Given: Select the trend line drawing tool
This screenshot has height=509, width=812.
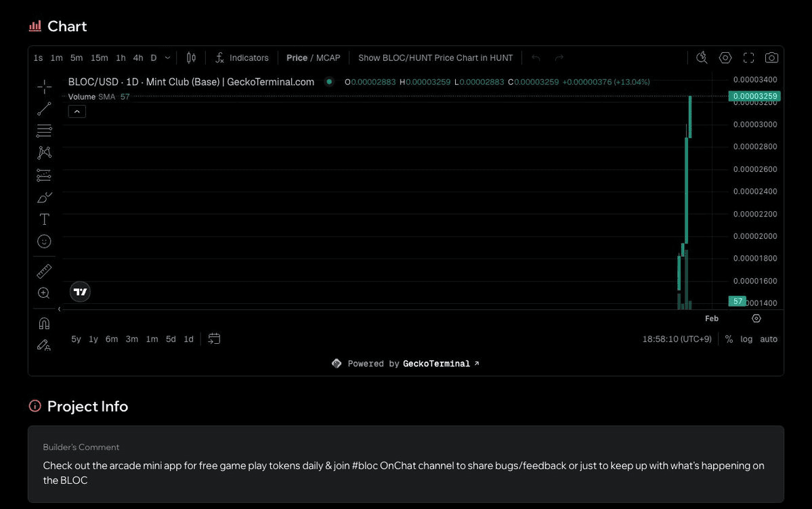Looking at the screenshot, I should 44,108.
